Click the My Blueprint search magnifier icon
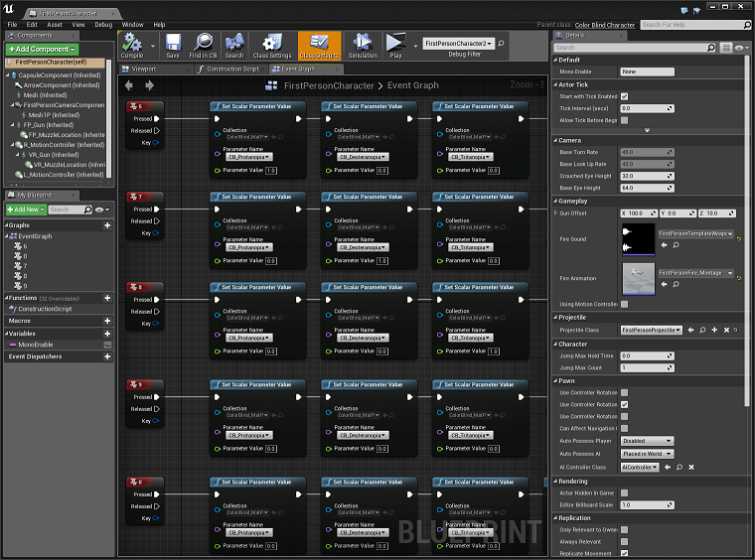The height and width of the screenshot is (560, 755). (x=87, y=210)
